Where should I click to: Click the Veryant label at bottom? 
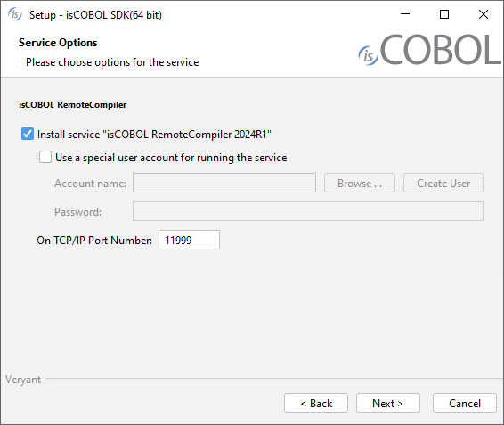pos(23,380)
